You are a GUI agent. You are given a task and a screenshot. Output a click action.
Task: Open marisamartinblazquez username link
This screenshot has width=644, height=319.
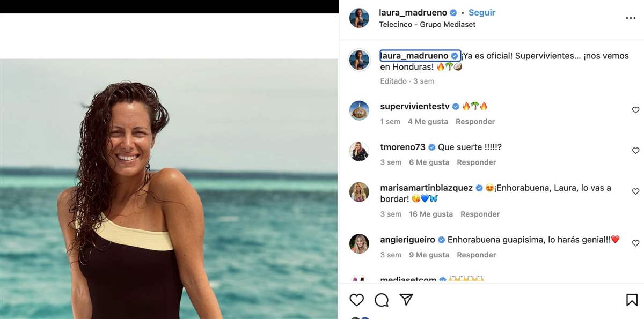pyautogui.click(x=426, y=188)
